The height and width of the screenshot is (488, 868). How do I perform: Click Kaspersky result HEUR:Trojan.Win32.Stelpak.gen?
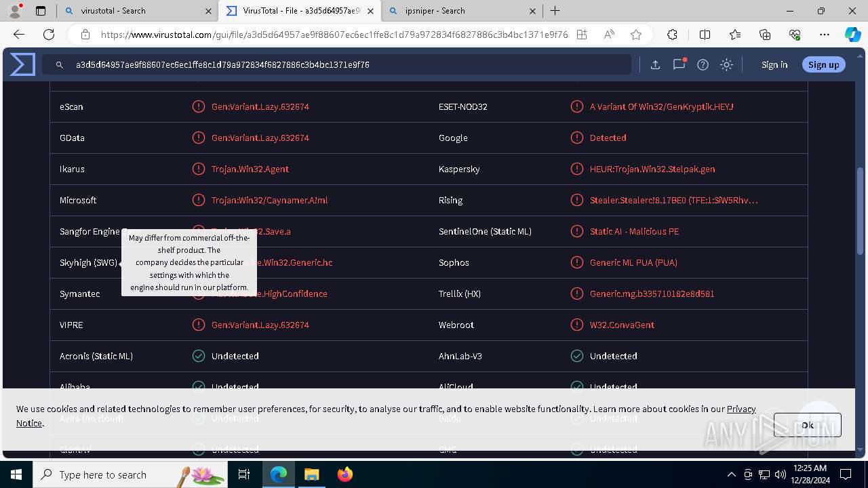click(652, 169)
